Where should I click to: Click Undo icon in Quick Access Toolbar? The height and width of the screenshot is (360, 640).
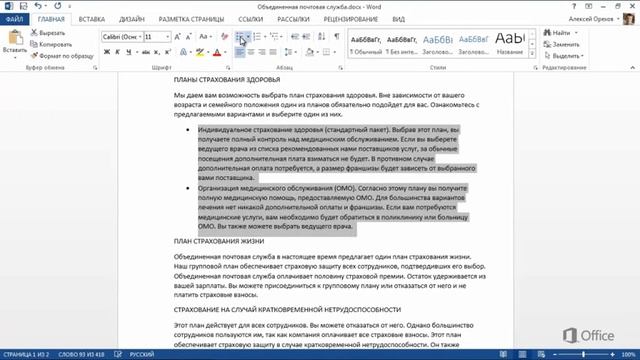pos(38,6)
